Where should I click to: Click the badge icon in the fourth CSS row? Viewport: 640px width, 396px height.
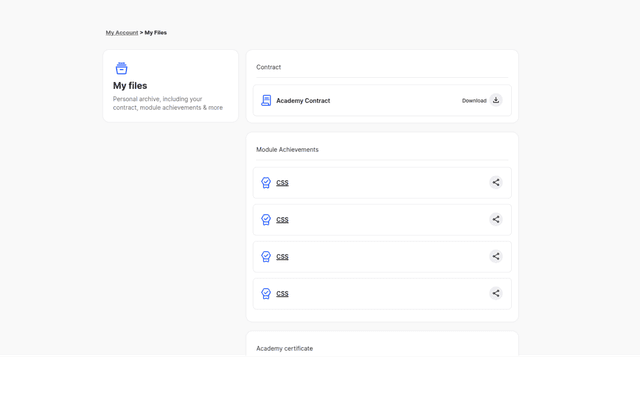coord(266,294)
